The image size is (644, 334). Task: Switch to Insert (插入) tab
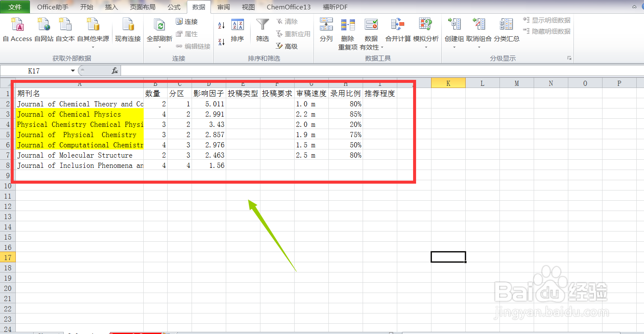(111, 7)
